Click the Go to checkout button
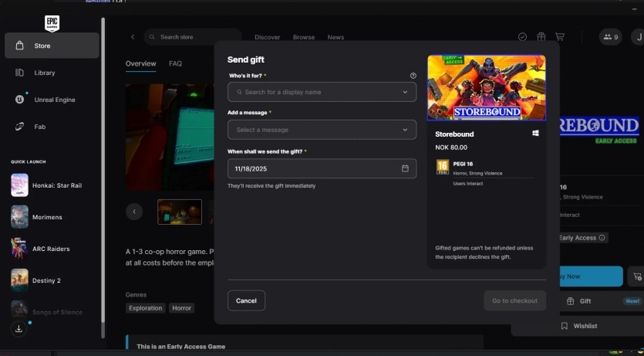The height and width of the screenshot is (356, 644). 515,300
